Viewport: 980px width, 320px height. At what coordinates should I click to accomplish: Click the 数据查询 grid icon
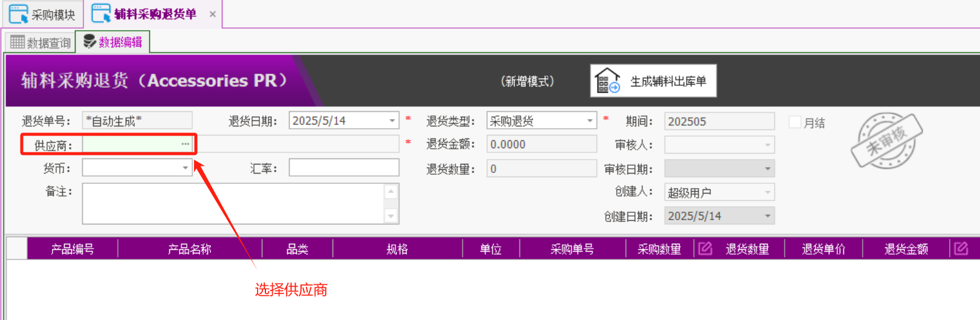click(x=18, y=42)
